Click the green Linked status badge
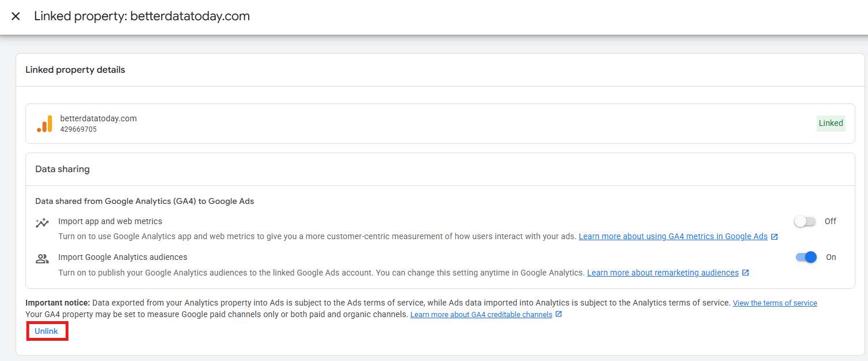This screenshot has height=361, width=868. [x=831, y=123]
